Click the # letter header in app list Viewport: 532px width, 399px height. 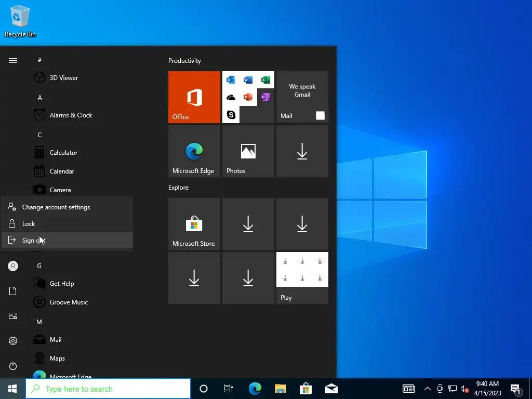coord(39,60)
